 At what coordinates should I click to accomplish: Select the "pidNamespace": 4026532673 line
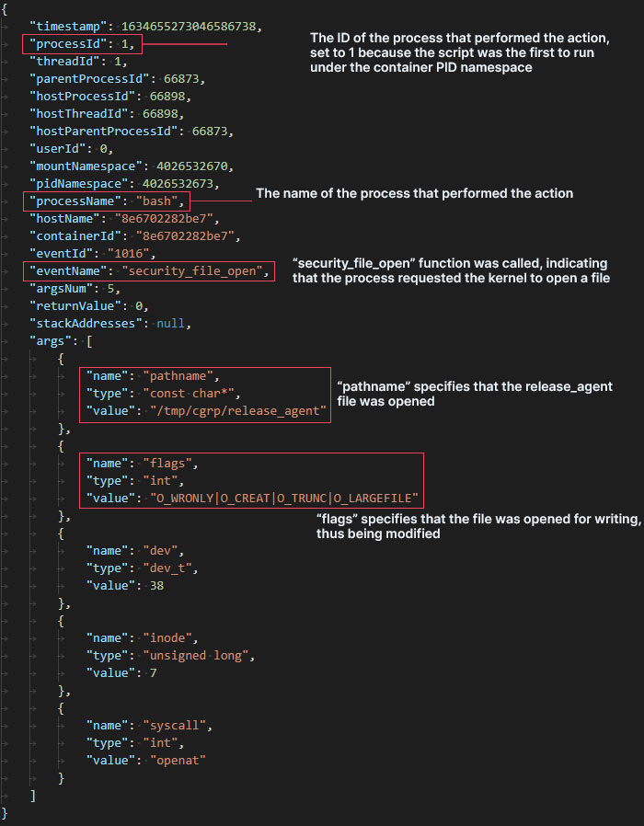coord(124,183)
